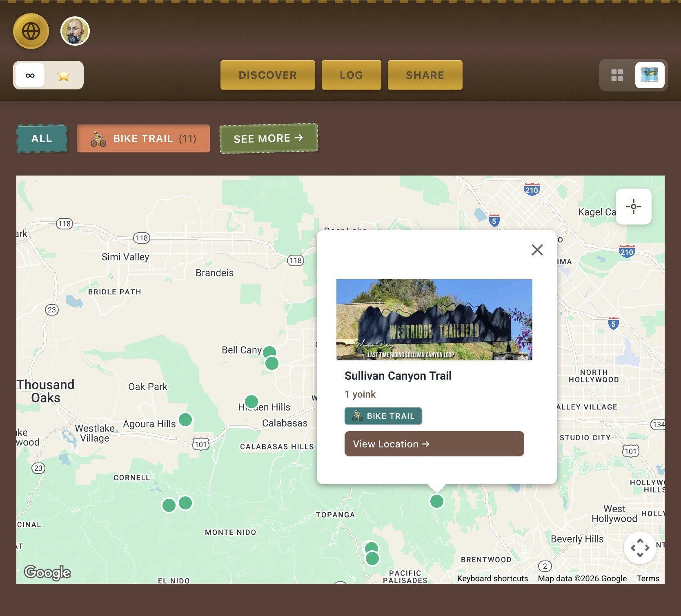Click the Simi Valley map label
The height and width of the screenshot is (616, 681).
[x=125, y=257]
